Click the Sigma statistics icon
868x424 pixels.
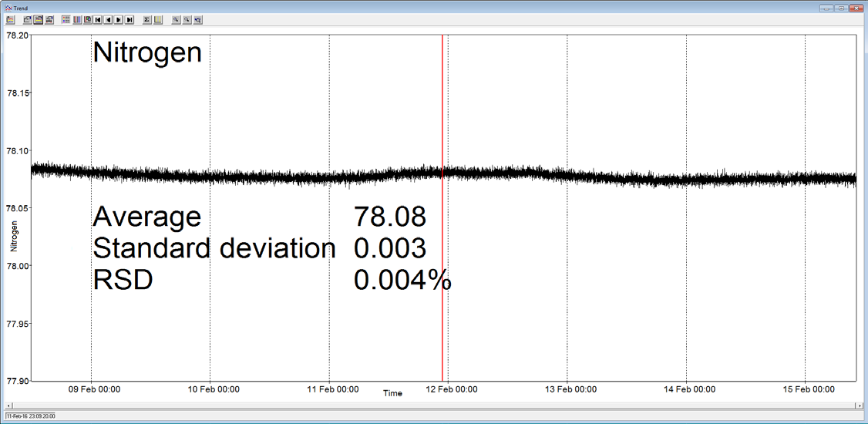pyautogui.click(x=146, y=20)
